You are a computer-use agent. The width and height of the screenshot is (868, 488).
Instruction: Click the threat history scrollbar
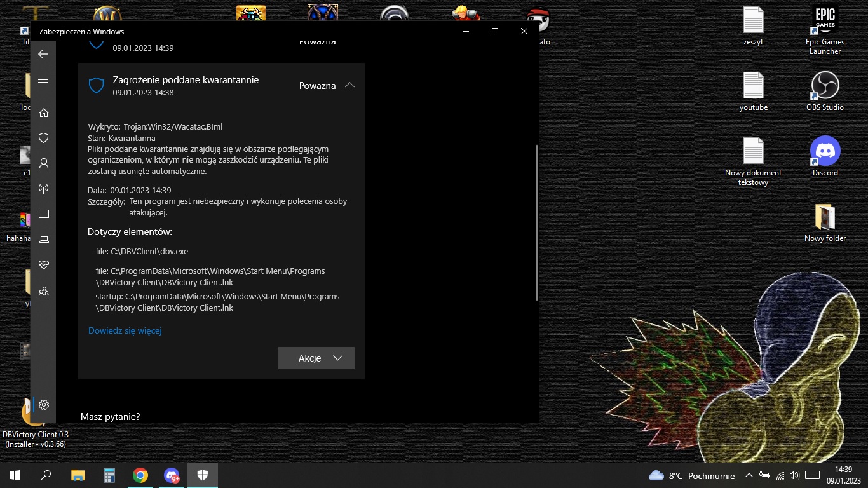coord(537,222)
